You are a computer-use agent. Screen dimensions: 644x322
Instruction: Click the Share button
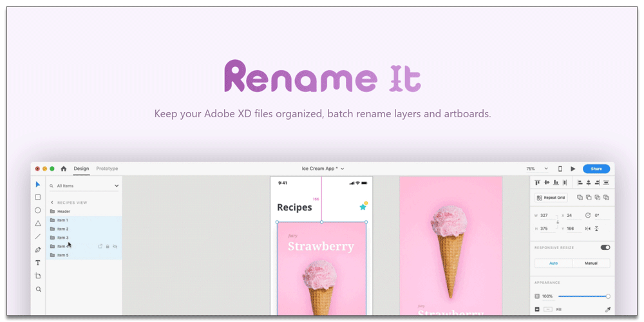click(596, 169)
